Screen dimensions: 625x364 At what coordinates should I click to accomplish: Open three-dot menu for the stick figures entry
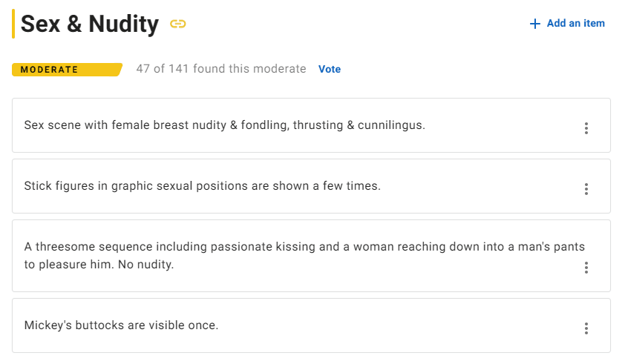tap(586, 189)
